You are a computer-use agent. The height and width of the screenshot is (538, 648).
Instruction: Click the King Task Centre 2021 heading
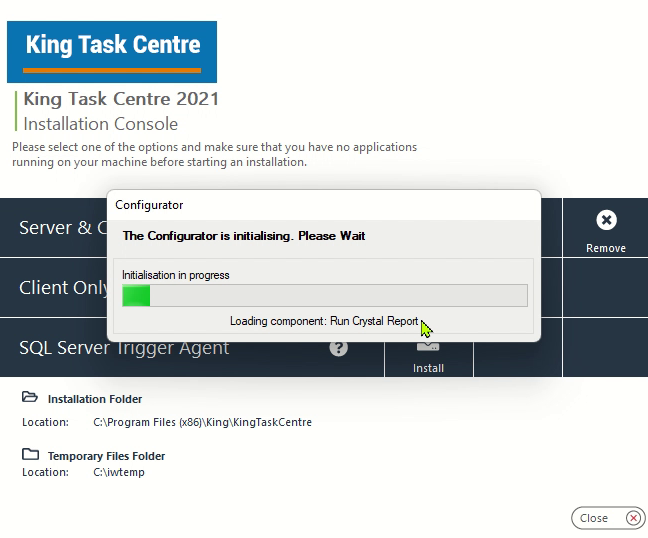(x=121, y=99)
